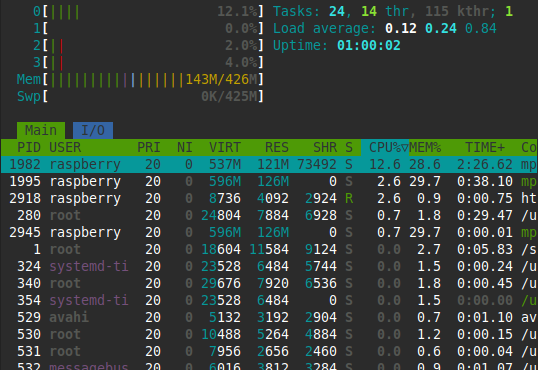This screenshot has width=538, height=370.
Task: Click the Tasks count line
Action: [393, 12]
